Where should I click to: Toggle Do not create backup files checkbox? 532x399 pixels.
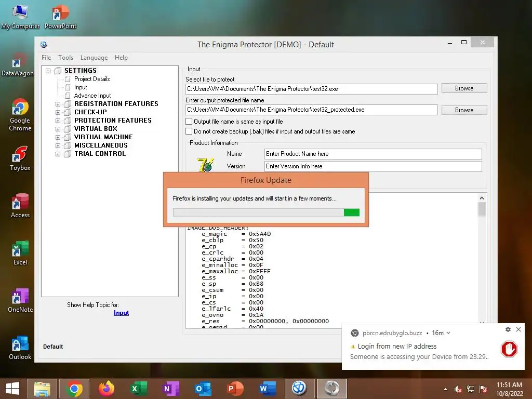[x=189, y=131]
